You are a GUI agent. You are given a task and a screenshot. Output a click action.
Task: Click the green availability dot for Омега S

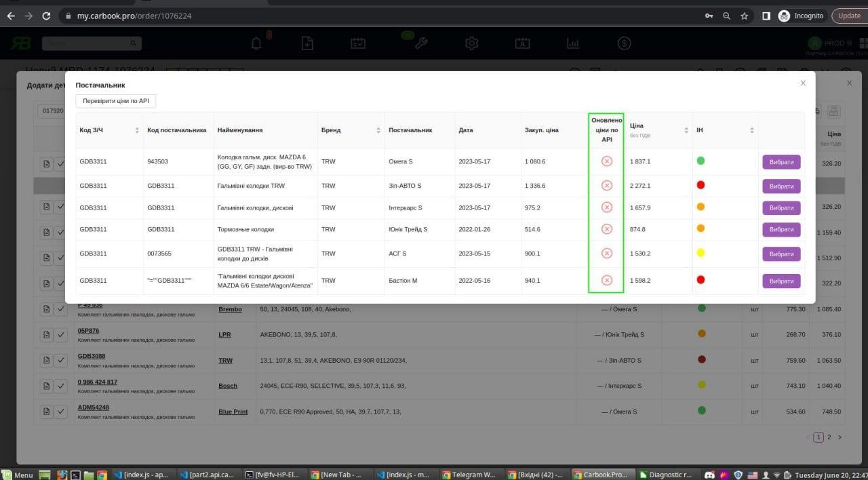coord(701,161)
